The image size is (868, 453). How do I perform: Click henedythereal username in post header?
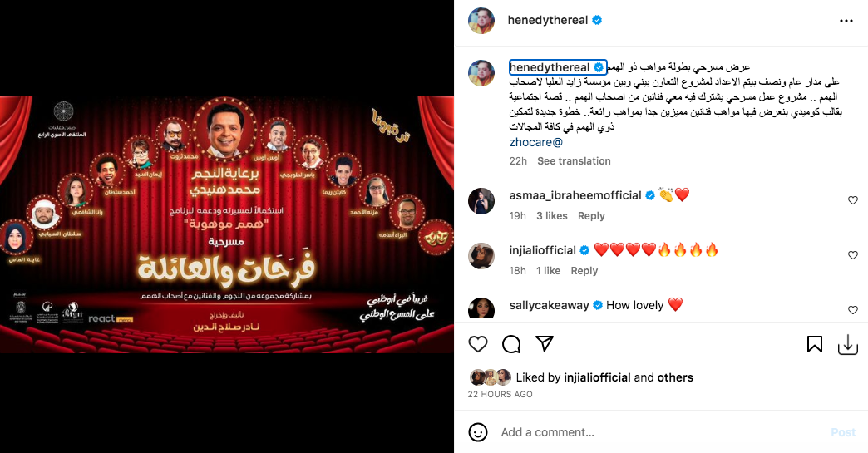click(547, 21)
